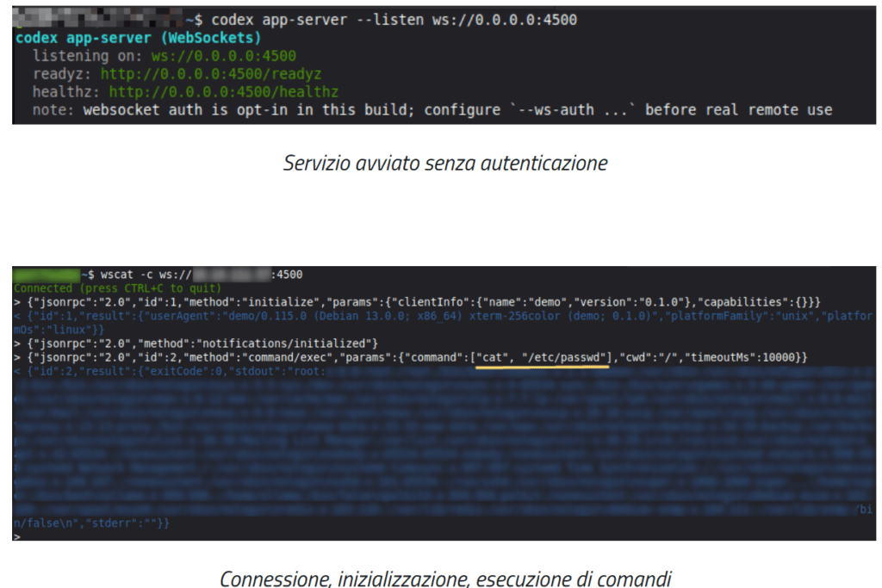This screenshot has width=882, height=588.
Task: Click the JSON line with method 'initialize'
Action: coord(422,301)
